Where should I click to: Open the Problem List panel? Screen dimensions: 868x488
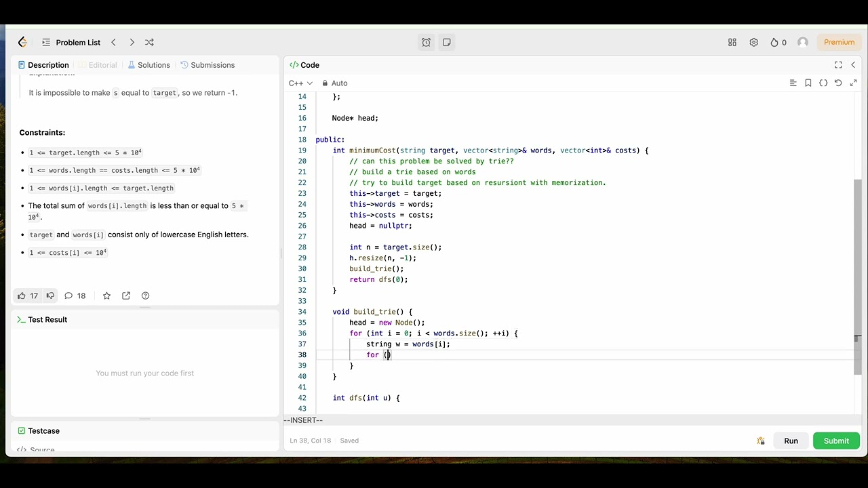[71, 42]
